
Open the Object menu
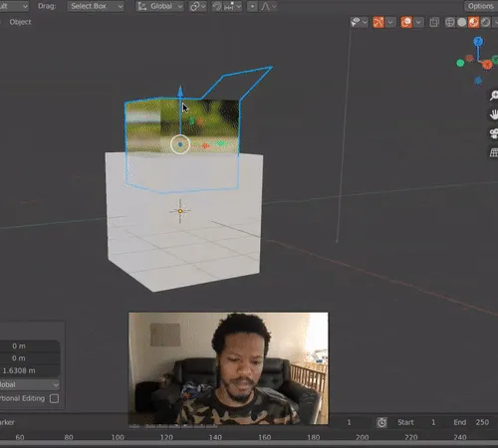point(20,22)
